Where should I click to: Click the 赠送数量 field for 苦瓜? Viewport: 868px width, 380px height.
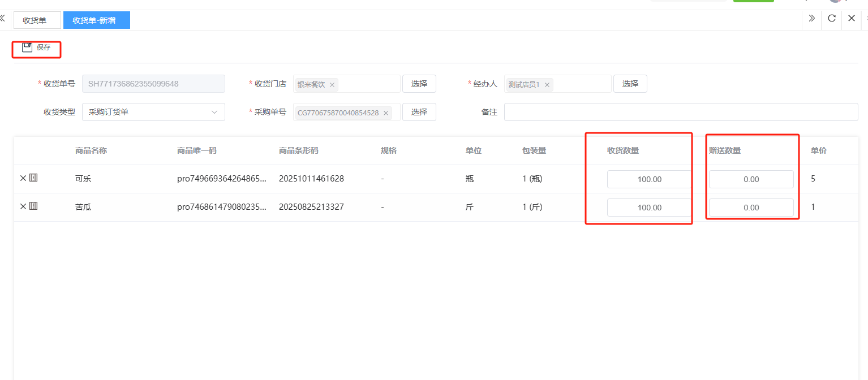pos(751,208)
